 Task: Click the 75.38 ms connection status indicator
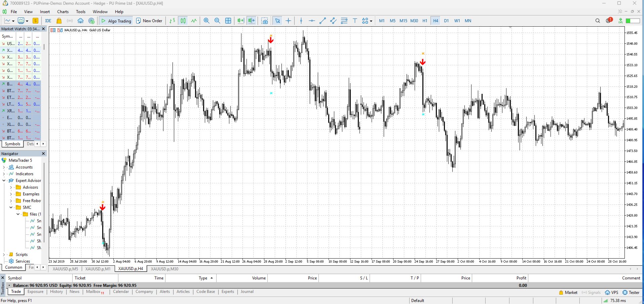coord(615,301)
